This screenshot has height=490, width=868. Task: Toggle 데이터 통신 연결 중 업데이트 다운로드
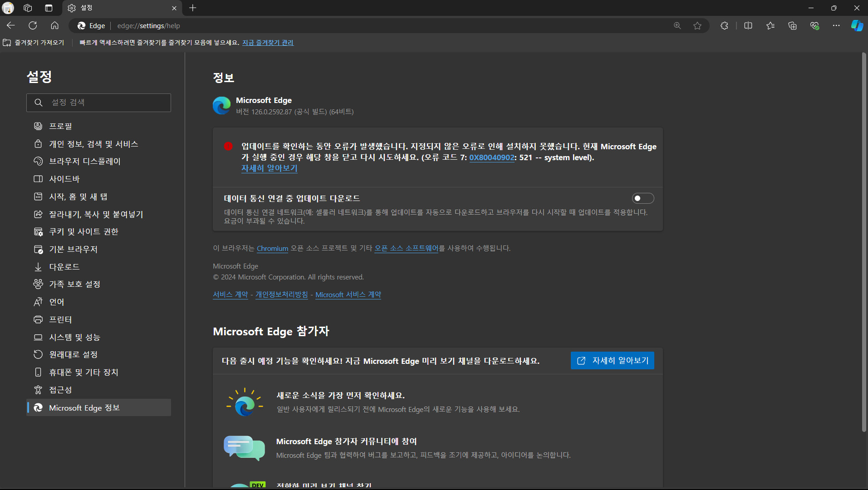(x=642, y=198)
